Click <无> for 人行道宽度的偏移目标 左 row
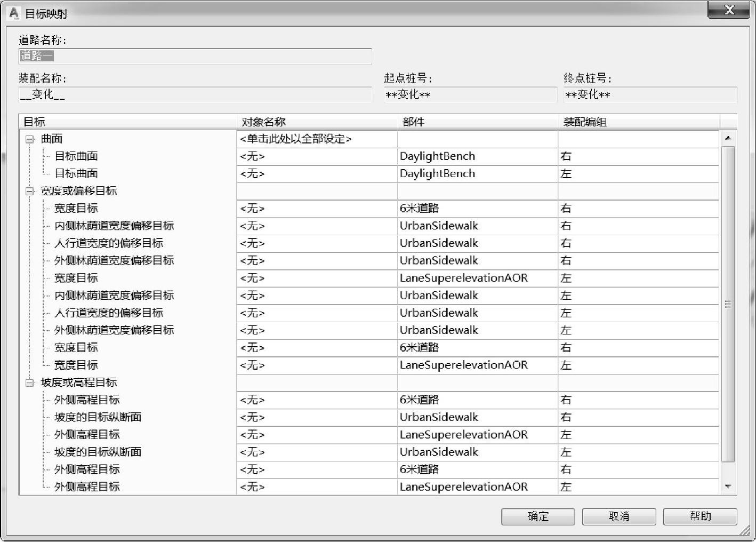The width and height of the screenshot is (756, 542). [252, 313]
